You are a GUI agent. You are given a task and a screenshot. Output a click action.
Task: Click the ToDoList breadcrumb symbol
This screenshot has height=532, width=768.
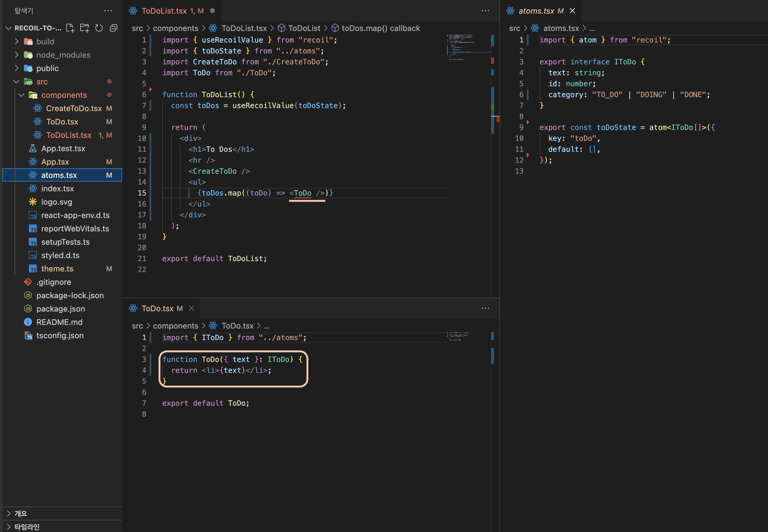tap(304, 28)
